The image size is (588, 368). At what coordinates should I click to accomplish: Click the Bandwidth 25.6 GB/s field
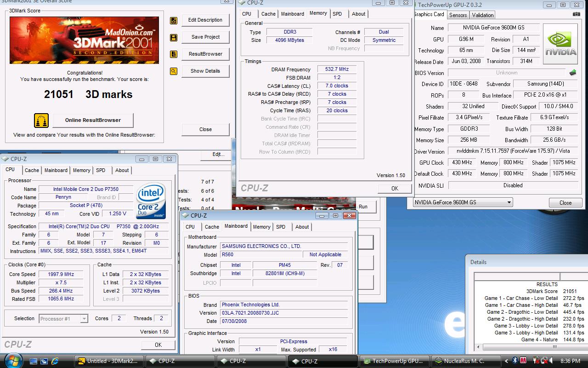(554, 140)
